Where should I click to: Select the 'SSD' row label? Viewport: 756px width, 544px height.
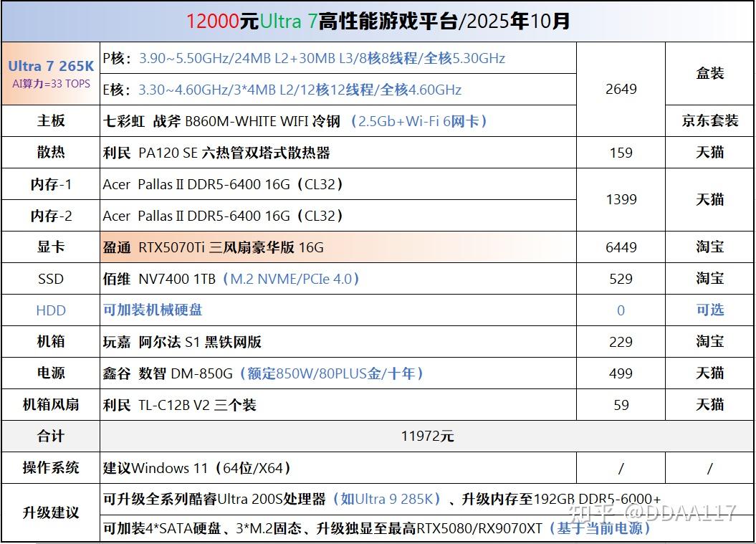coord(51,279)
